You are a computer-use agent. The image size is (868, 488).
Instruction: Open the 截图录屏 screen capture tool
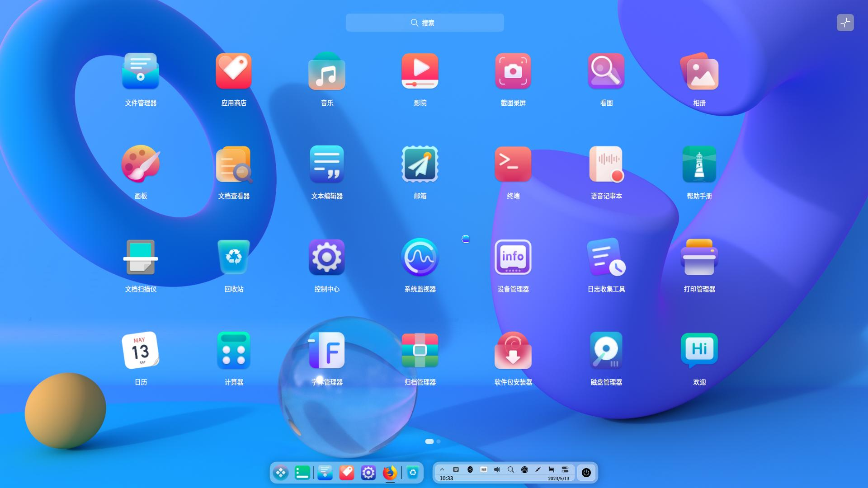pos(513,71)
